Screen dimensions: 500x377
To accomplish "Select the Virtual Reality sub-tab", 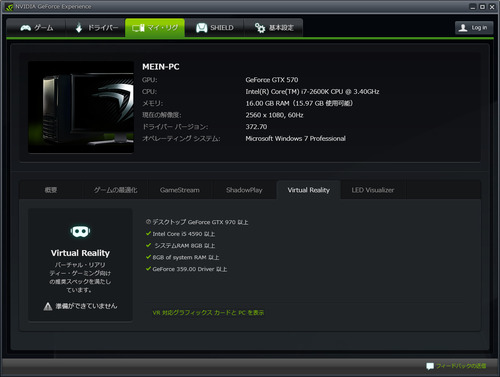I will click(308, 190).
